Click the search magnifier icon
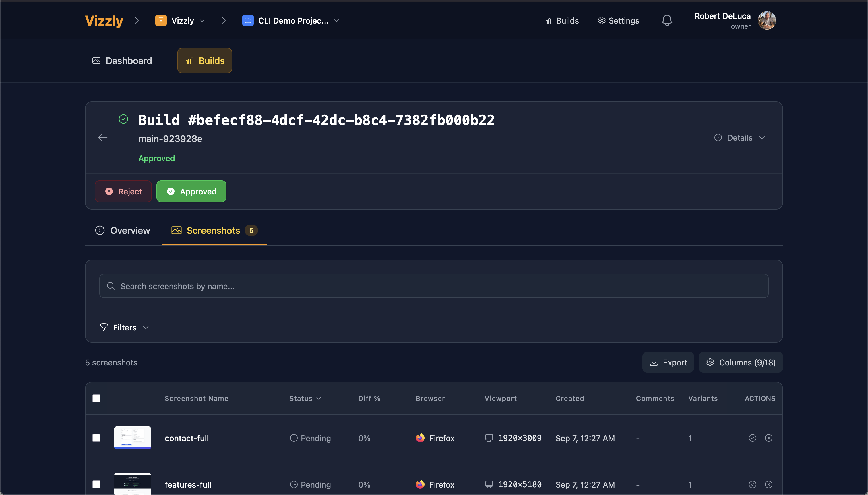 111,286
